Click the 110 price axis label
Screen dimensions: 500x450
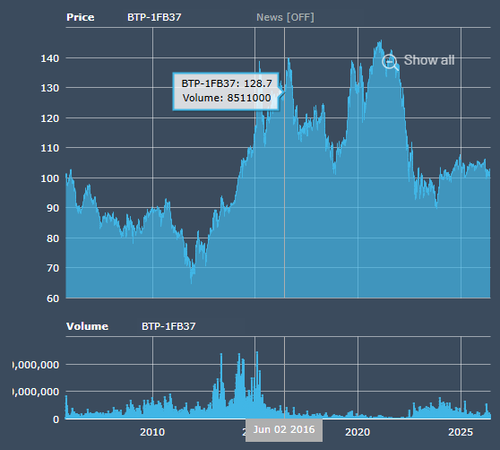click(50, 148)
